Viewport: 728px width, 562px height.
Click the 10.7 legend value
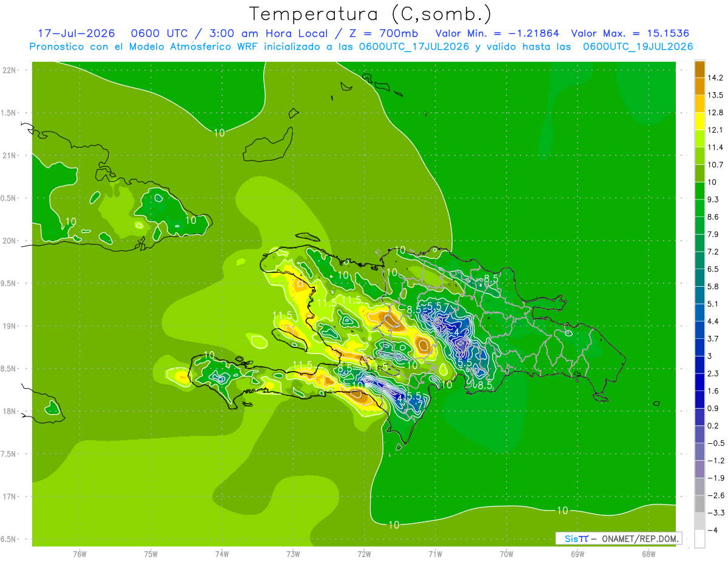[x=715, y=165]
